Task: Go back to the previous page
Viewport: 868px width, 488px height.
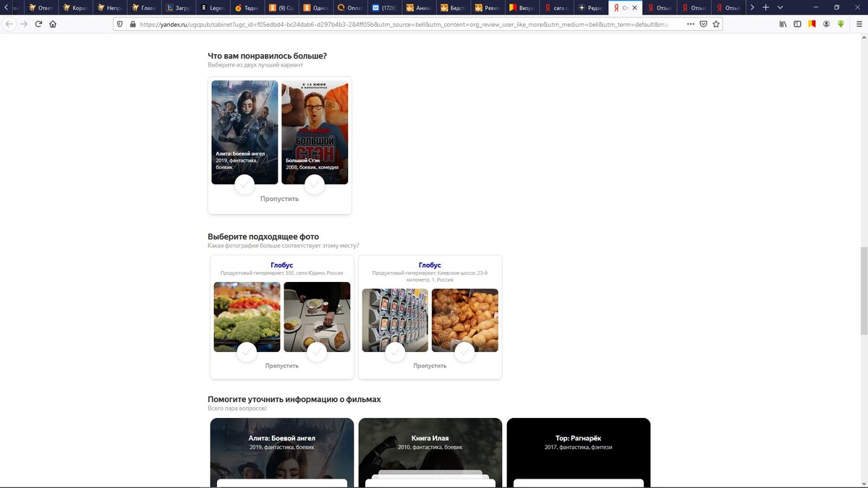Action: [x=9, y=24]
